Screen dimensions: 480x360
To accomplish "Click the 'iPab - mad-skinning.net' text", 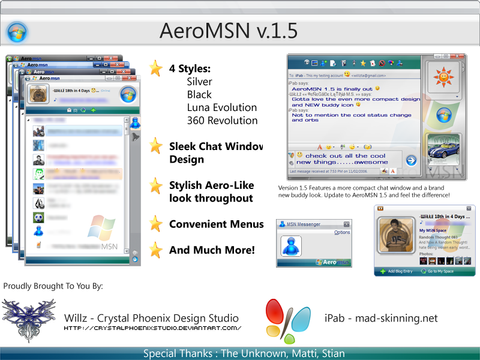I will point(381,318).
